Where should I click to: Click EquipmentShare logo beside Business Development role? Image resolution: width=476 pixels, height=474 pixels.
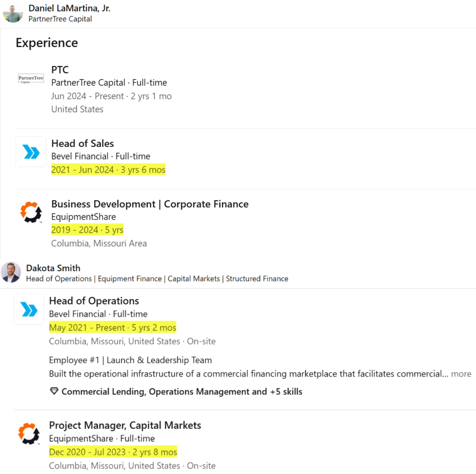pos(31,212)
